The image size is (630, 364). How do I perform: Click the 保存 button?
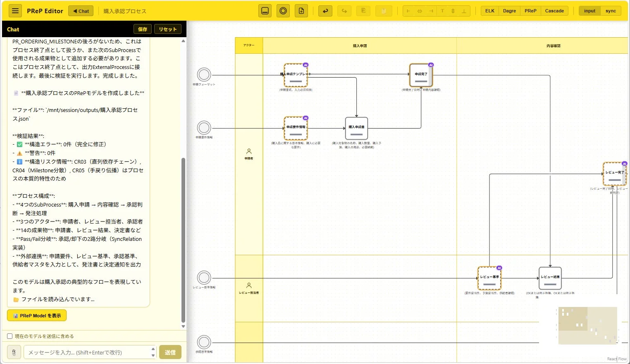coord(143,29)
